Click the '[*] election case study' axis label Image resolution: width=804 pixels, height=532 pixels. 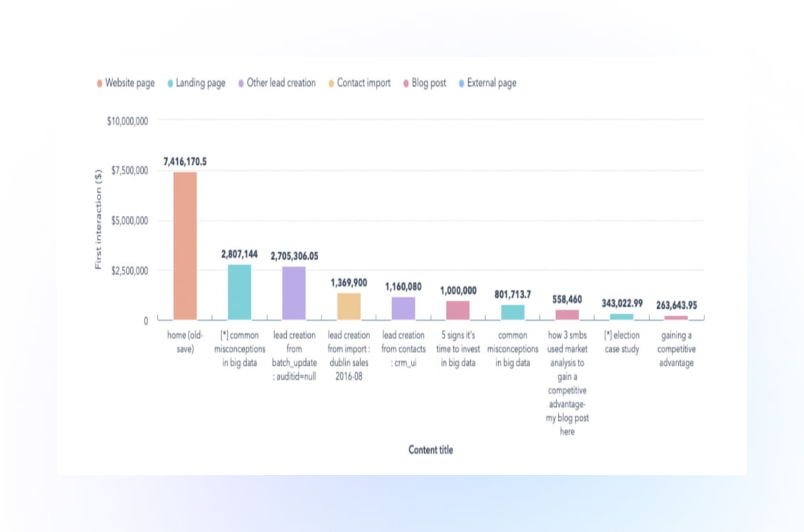click(x=623, y=342)
